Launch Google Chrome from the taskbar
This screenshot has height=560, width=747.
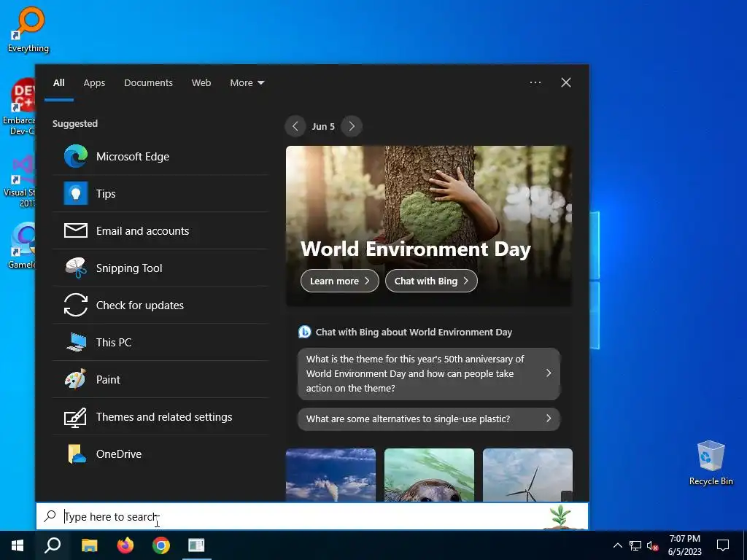coord(161,545)
